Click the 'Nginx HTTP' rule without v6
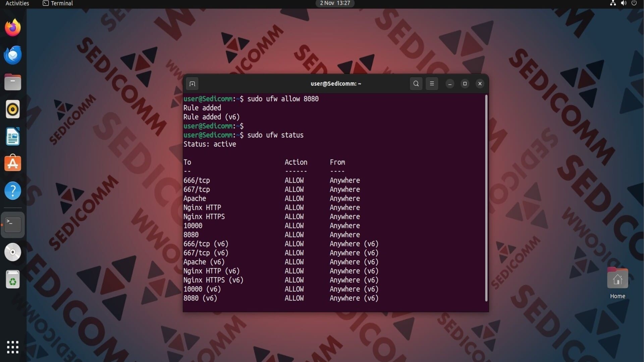644x362 pixels. pos(202,207)
